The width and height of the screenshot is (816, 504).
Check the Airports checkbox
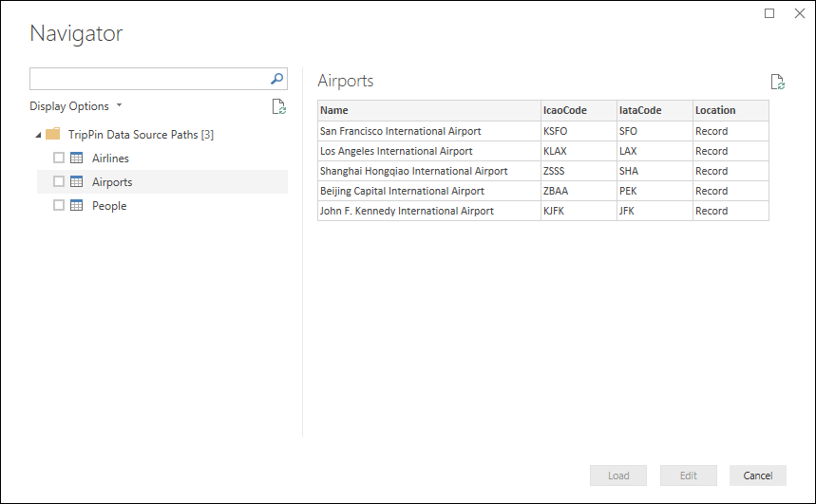[59, 181]
